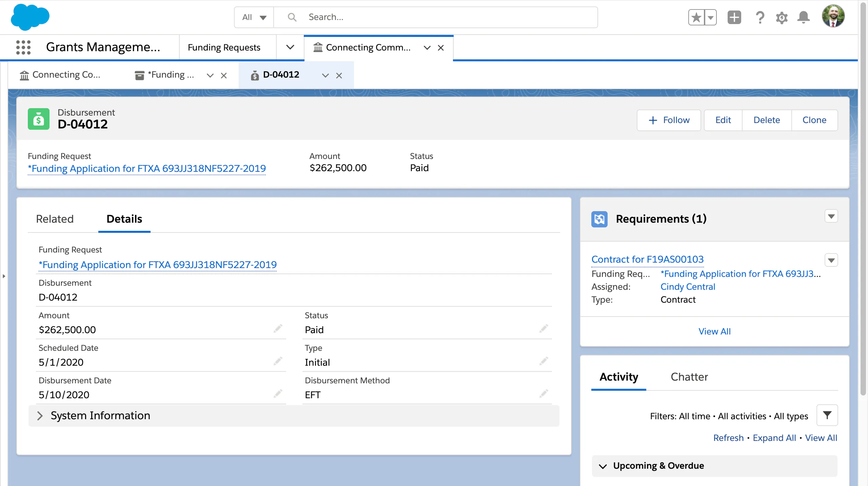This screenshot has width=868, height=486.
Task: Open the Requirements panel dropdown arrow
Action: pos(831,216)
